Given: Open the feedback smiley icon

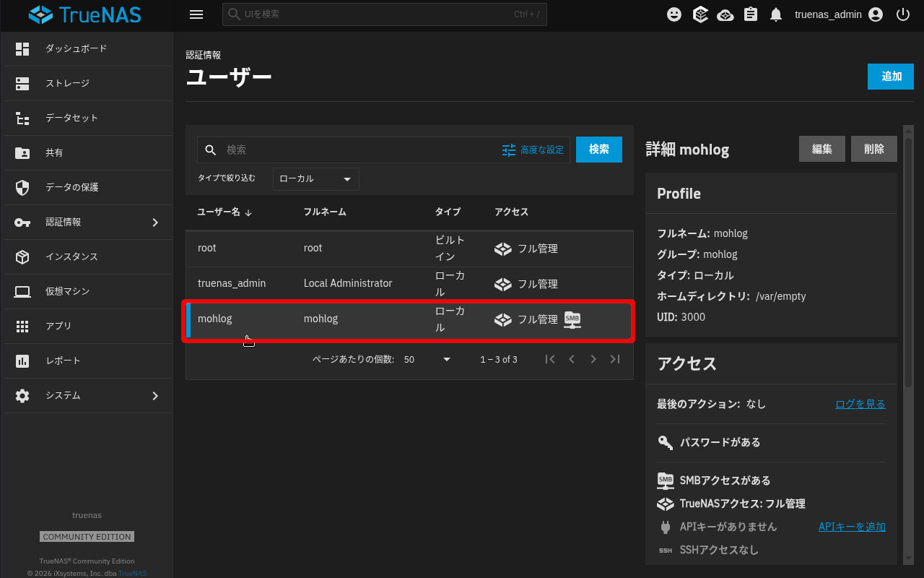Looking at the screenshot, I should (x=674, y=14).
